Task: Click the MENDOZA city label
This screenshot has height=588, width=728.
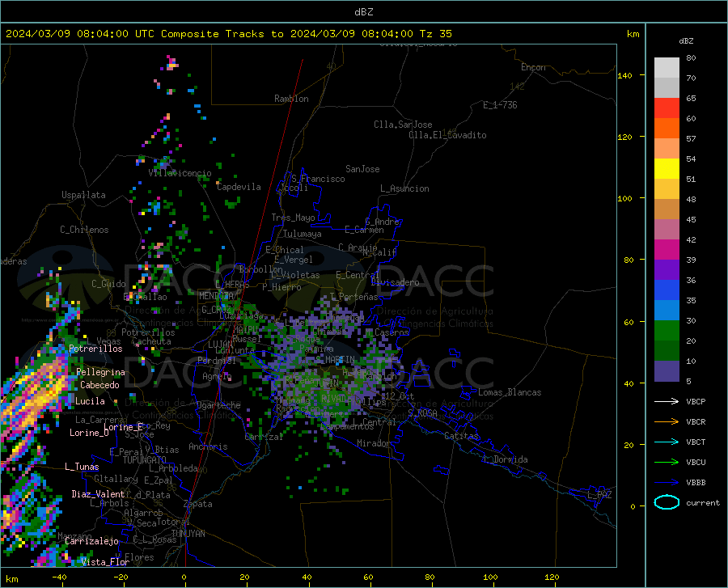Action: [216, 296]
